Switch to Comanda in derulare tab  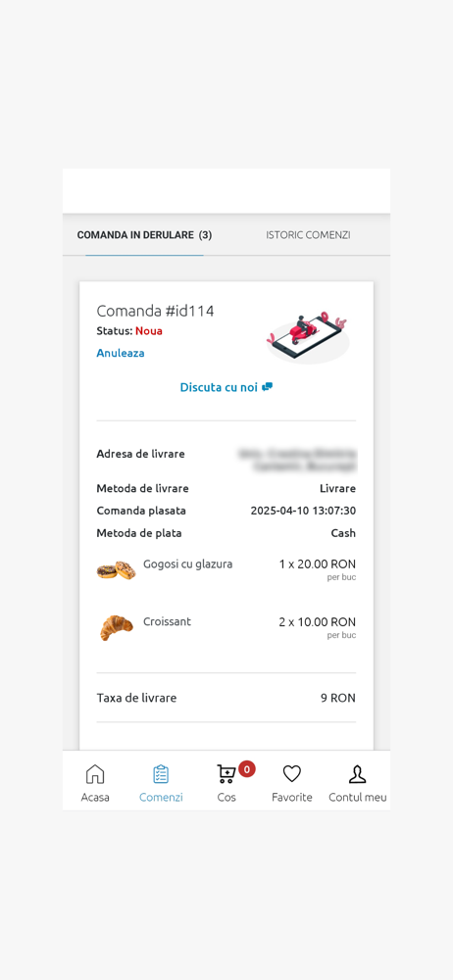(x=144, y=235)
